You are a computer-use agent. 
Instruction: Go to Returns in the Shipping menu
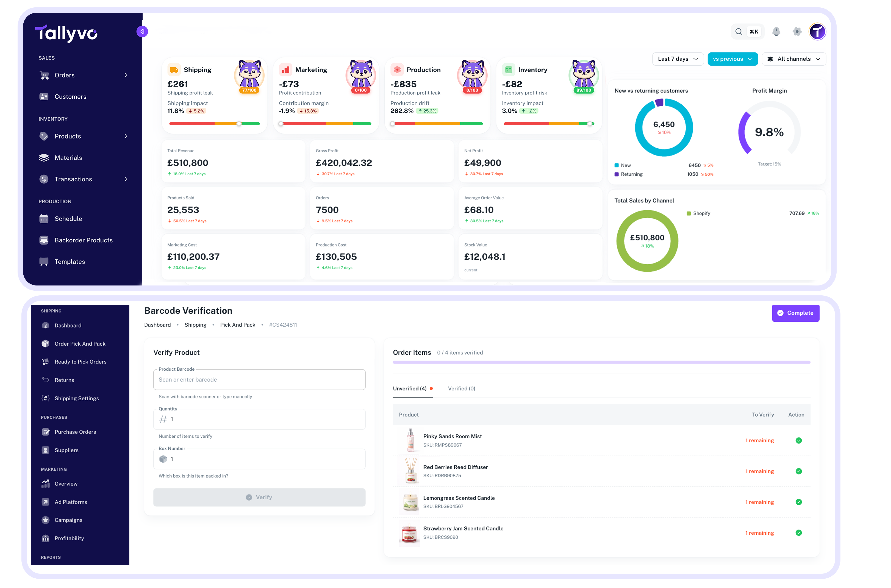tap(64, 380)
